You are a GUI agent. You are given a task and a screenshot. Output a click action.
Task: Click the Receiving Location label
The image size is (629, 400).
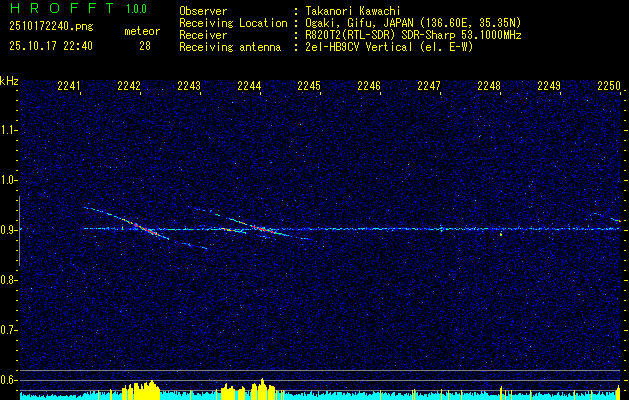[x=233, y=23]
